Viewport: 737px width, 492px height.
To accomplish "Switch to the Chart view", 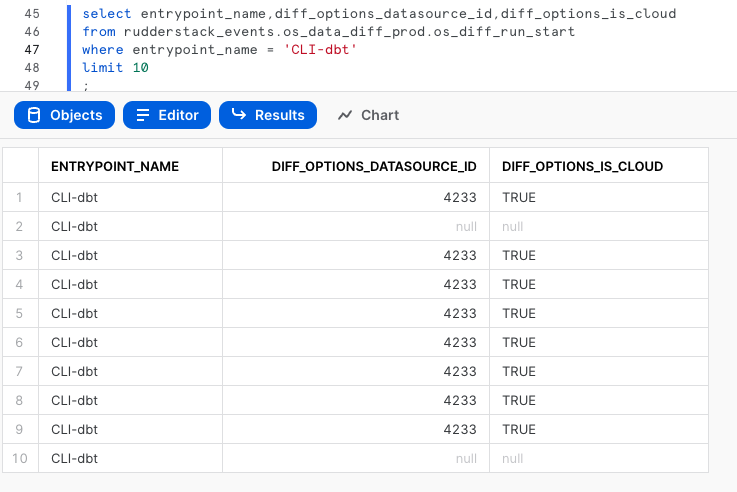I will 368,115.
